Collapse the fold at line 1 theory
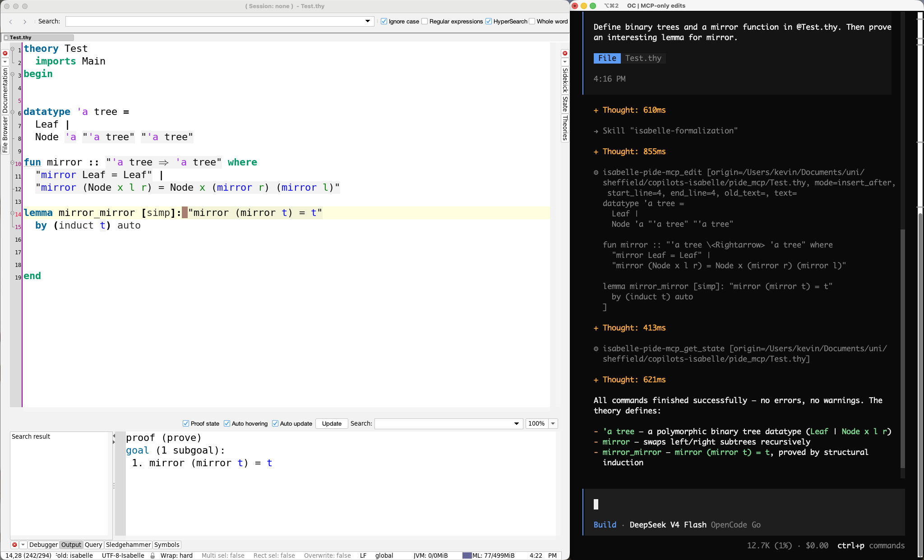The height and width of the screenshot is (560, 924). point(13,49)
